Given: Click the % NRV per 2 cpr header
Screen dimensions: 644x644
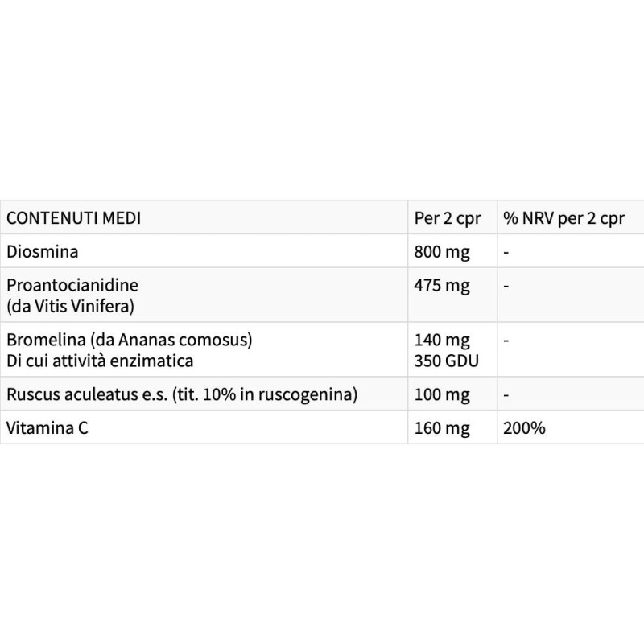Looking at the screenshot, I should [x=563, y=218].
